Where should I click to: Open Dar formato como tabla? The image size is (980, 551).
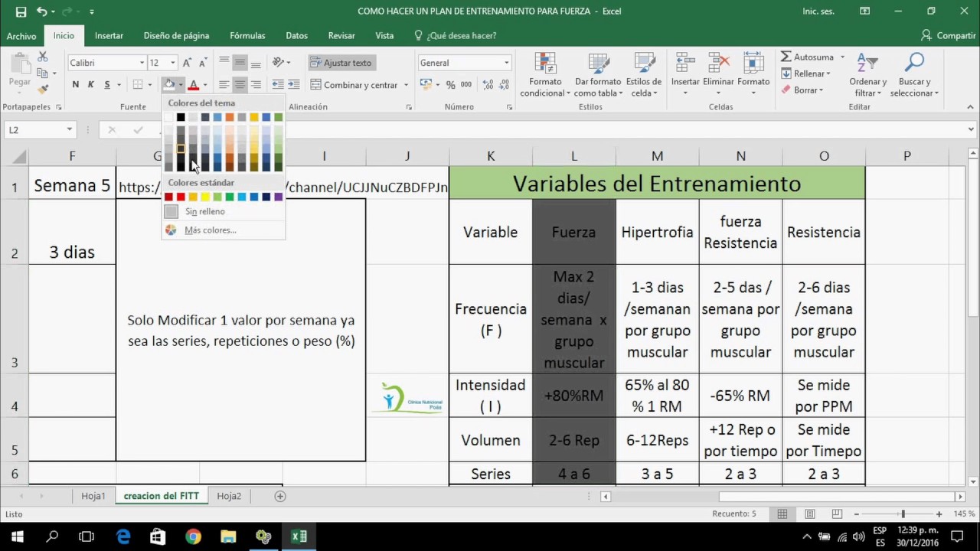point(597,75)
